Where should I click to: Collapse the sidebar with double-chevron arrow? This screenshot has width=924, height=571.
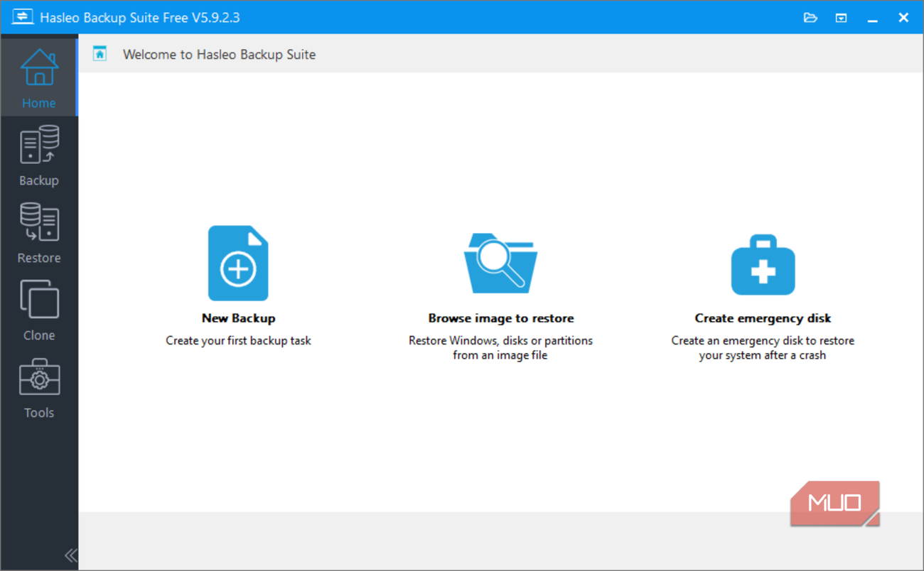point(70,555)
